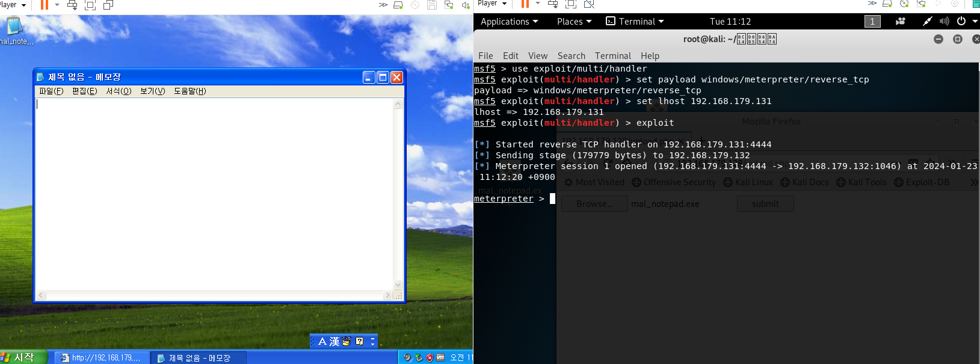The height and width of the screenshot is (364, 980).
Task: Enter full screen mode for the Kali VM
Action: [571, 4]
